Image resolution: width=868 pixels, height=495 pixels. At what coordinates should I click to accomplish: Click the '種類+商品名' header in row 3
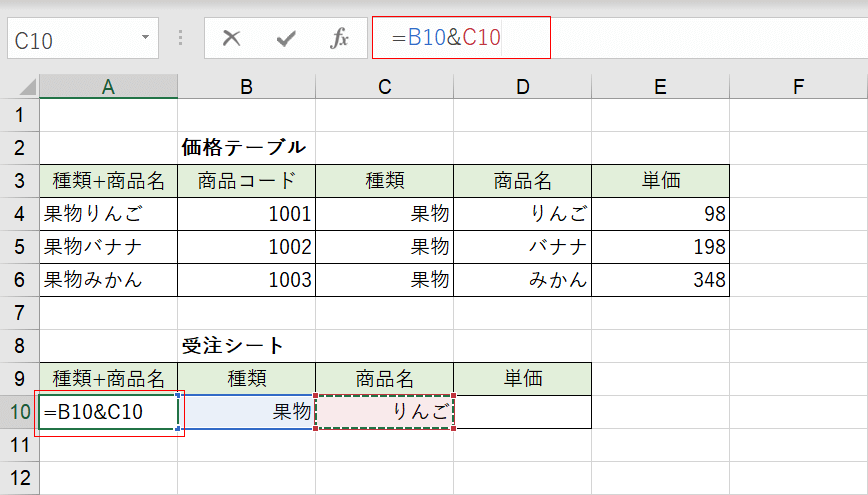[108, 181]
